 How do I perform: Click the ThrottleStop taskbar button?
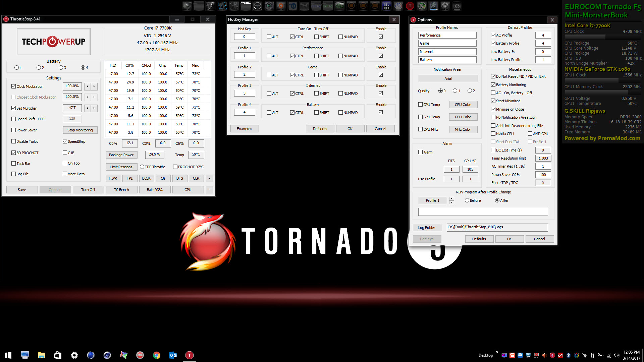[190, 355]
